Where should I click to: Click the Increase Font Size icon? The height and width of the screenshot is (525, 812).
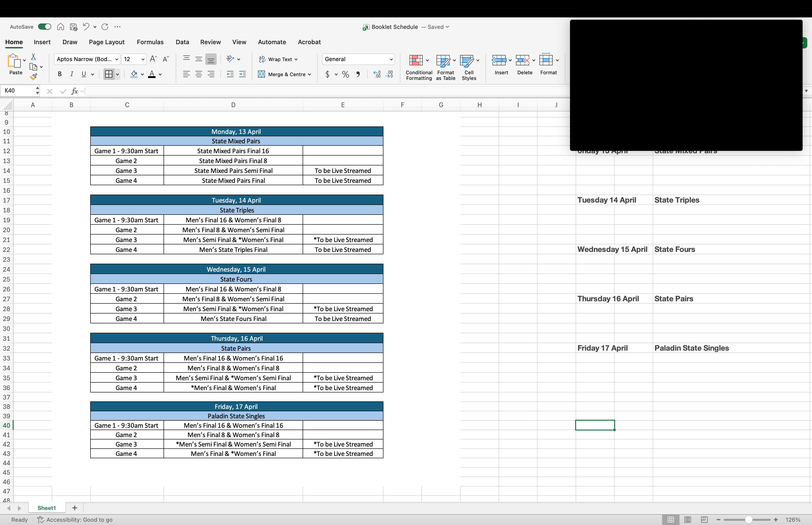153,59
